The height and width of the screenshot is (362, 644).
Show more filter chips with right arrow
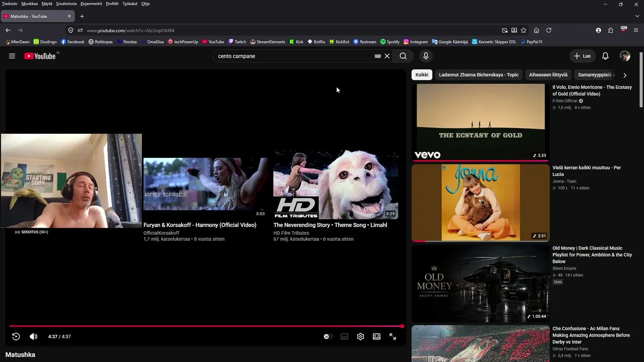coord(625,75)
